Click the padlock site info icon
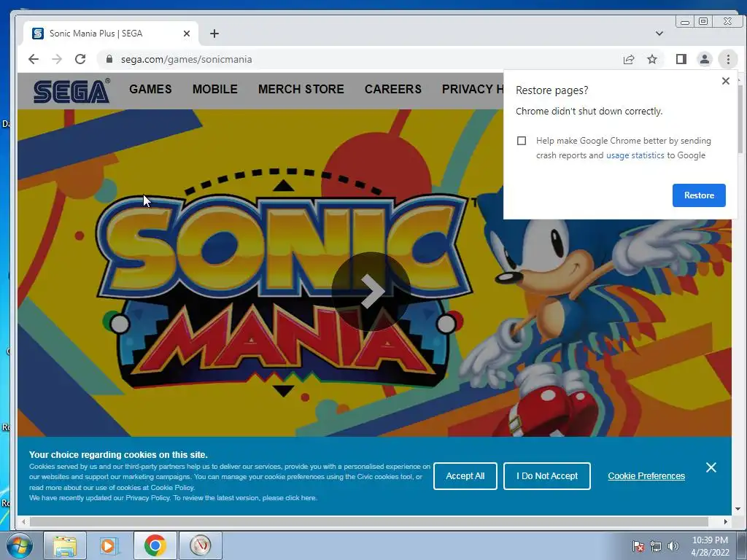This screenshot has height=560, width=747. [x=109, y=59]
